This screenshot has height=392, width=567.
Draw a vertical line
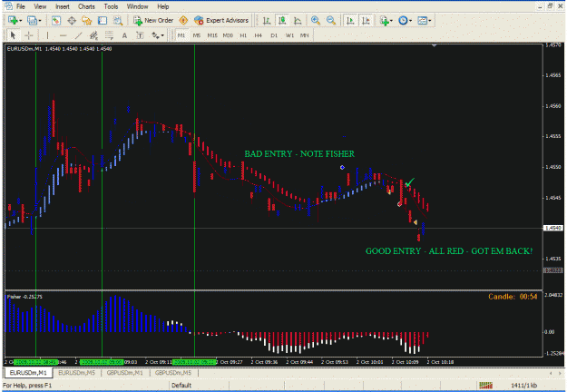[47, 35]
